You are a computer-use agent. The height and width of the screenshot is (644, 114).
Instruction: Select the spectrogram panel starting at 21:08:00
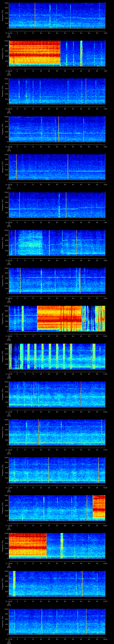pos(57,280)
